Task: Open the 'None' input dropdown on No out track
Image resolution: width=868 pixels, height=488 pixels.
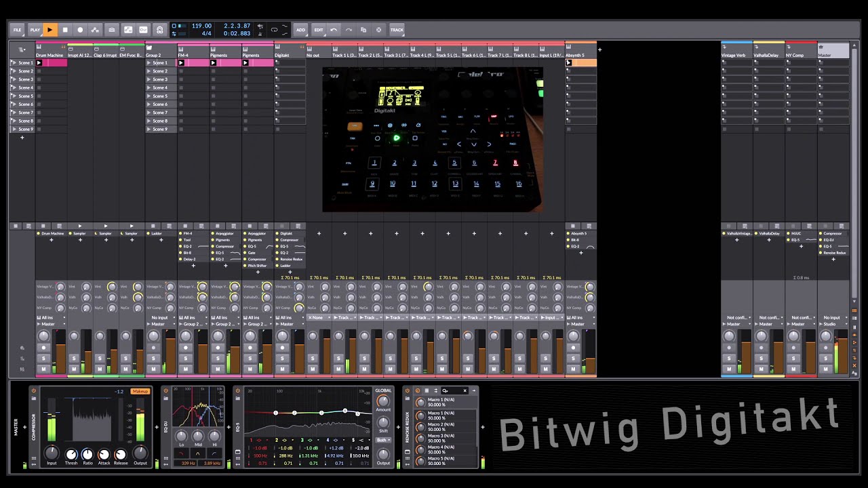Action: tap(319, 317)
